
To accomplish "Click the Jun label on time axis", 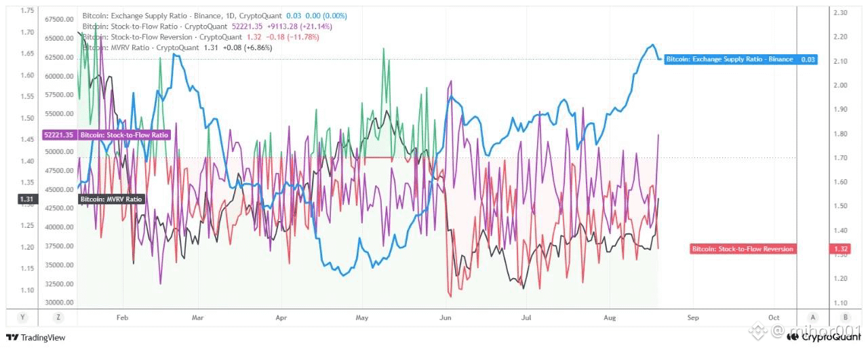I will [446, 317].
